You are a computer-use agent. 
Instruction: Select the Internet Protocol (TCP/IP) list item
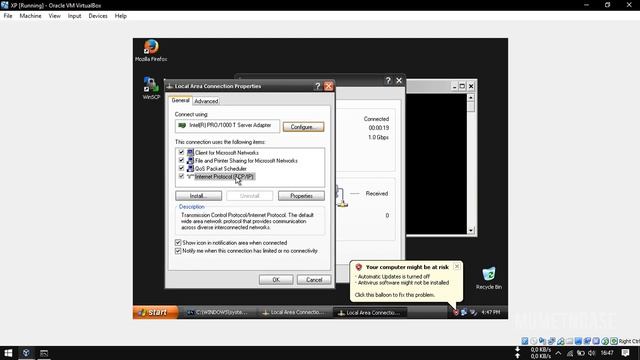224,176
